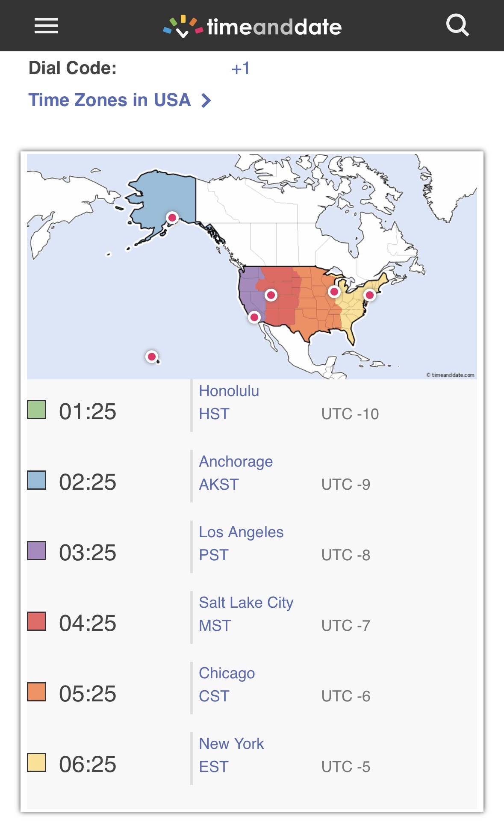The height and width of the screenshot is (822, 504).
Task: Click the Anchorage marker on the map
Action: click(172, 218)
